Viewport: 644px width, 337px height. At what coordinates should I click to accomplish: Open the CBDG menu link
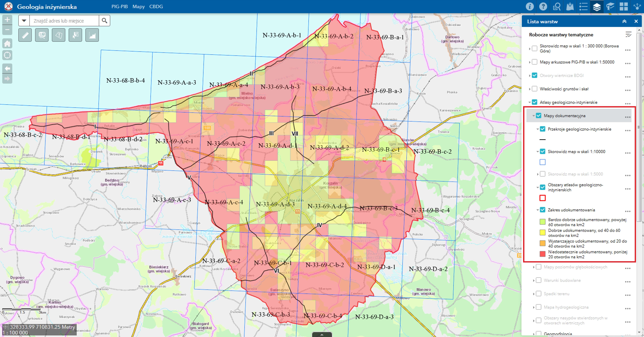[156, 7]
